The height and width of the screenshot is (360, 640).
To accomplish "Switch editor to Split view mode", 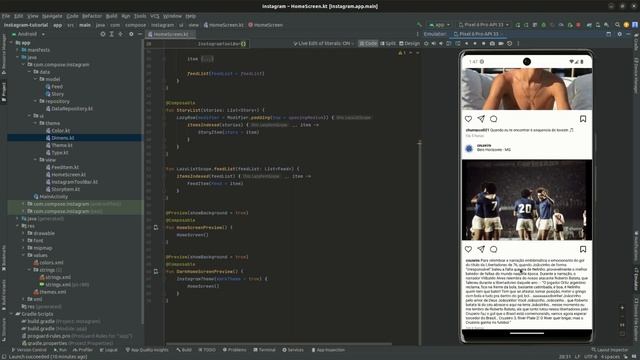I will [388, 43].
